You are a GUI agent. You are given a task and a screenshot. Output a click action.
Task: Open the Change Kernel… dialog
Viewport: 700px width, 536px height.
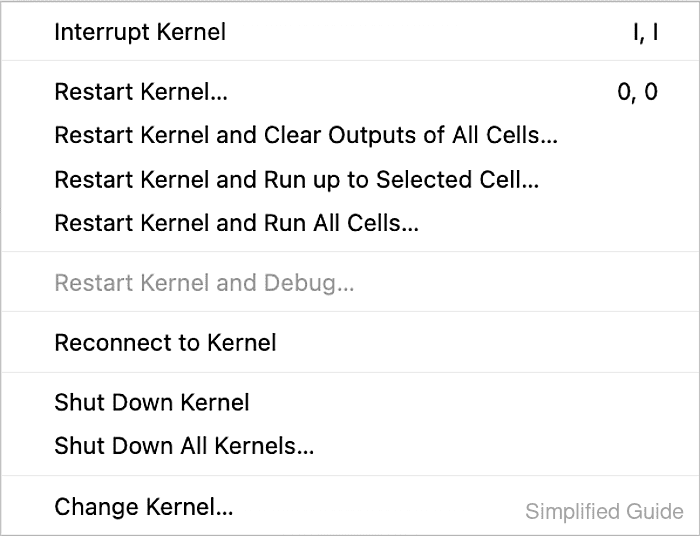pyautogui.click(x=350, y=507)
